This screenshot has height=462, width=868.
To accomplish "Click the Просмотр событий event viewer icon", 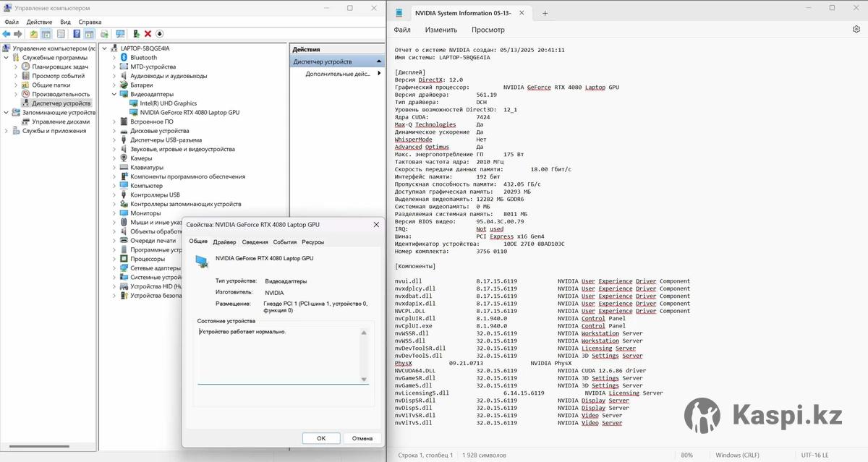I will point(25,76).
